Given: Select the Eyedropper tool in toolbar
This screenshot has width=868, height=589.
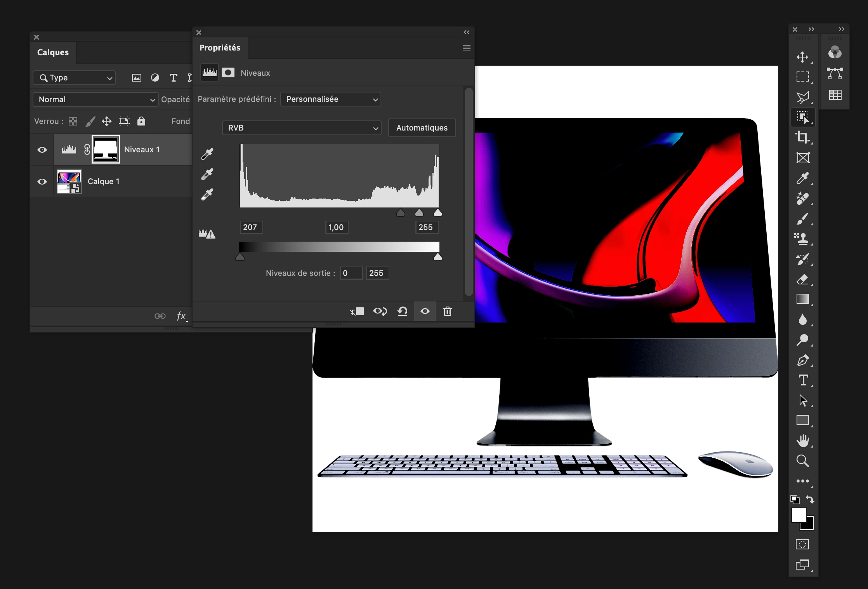Looking at the screenshot, I should (802, 178).
